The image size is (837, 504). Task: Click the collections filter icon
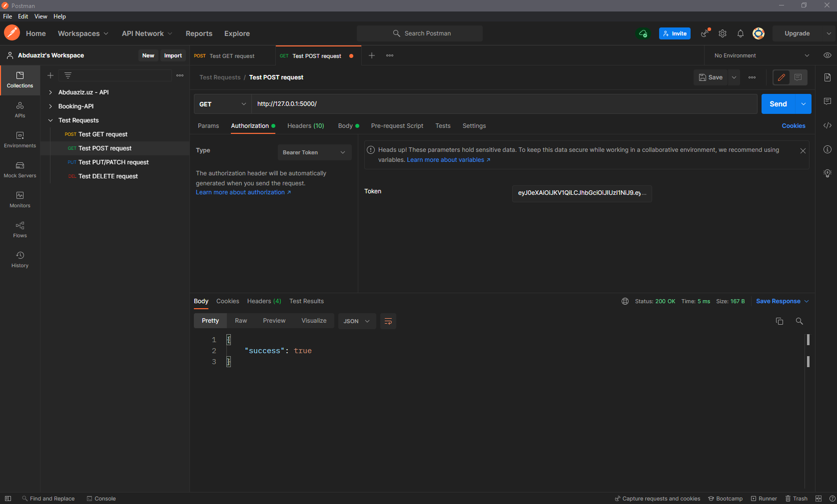coord(68,75)
